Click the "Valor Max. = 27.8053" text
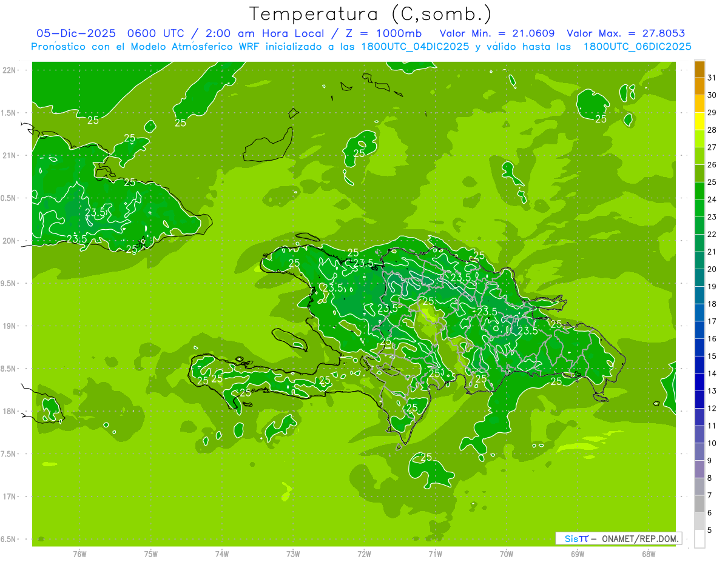This screenshot has width=728, height=562. pos(626,33)
